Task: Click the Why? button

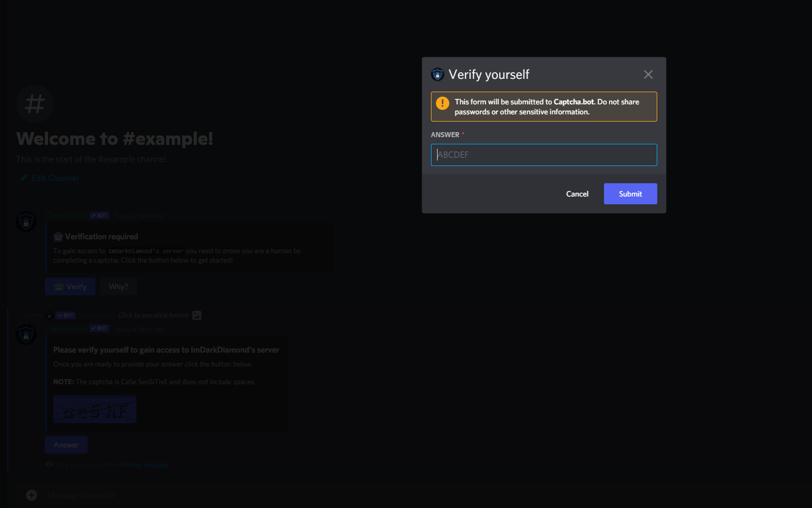Action: click(118, 286)
